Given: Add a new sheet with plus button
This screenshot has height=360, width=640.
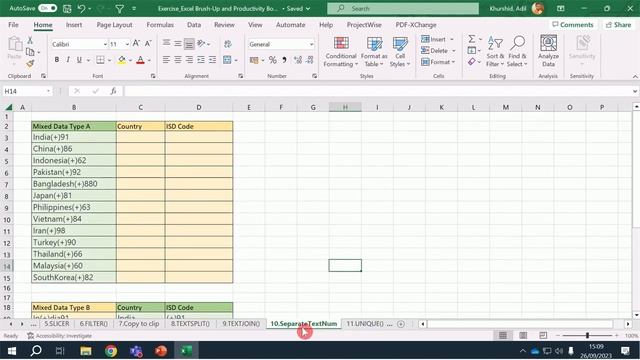Looking at the screenshot, I should click(401, 324).
